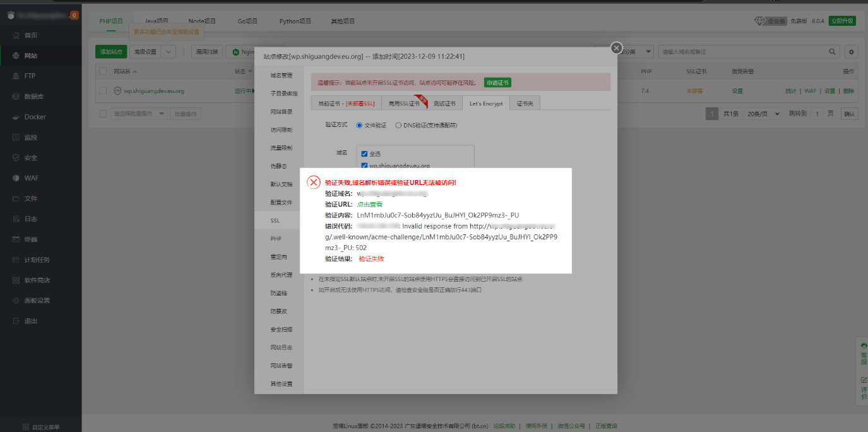
Task: Toggle the 全选 domain checkbox
Action: coord(364,153)
